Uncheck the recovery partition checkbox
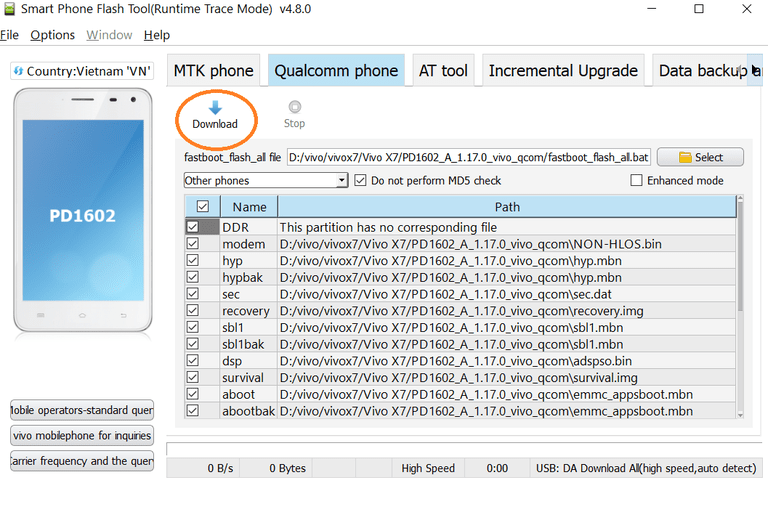Image resolution: width=768 pixels, height=528 pixels. (192, 310)
